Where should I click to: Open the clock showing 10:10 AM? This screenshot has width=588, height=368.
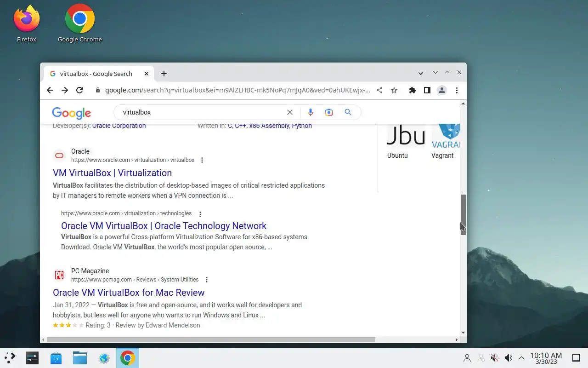coord(546,358)
